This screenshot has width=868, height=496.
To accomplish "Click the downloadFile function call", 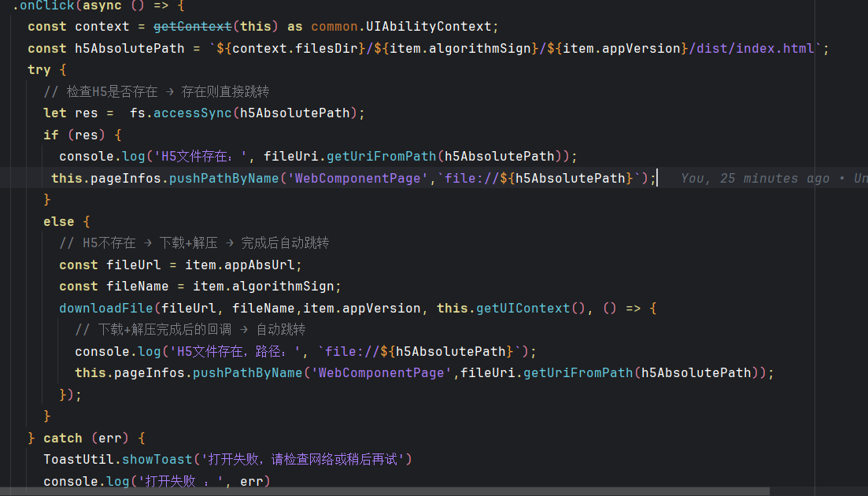I will point(106,309).
